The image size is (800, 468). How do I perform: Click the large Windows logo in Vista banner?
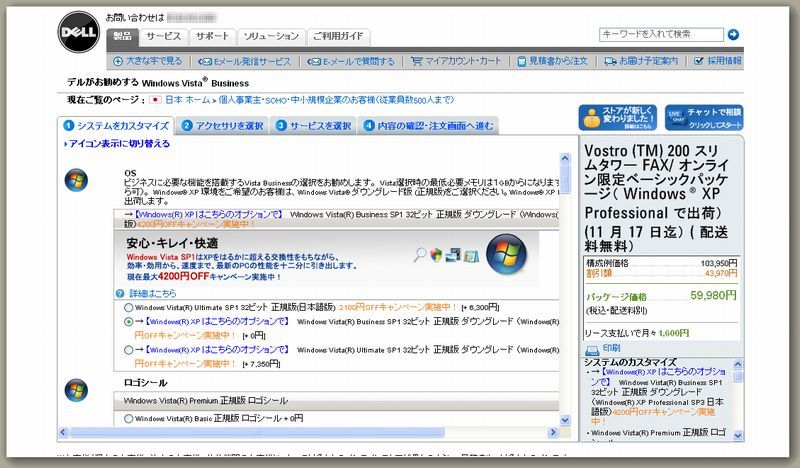tap(506, 255)
